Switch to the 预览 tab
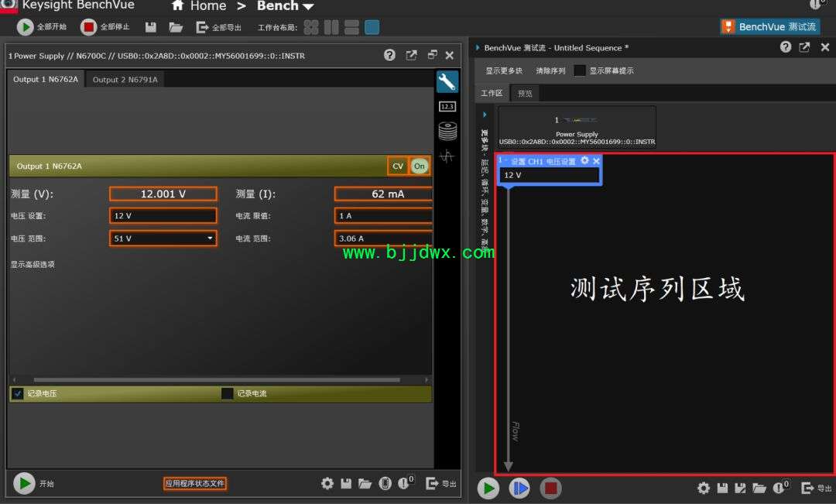This screenshot has height=504, width=836. click(525, 94)
